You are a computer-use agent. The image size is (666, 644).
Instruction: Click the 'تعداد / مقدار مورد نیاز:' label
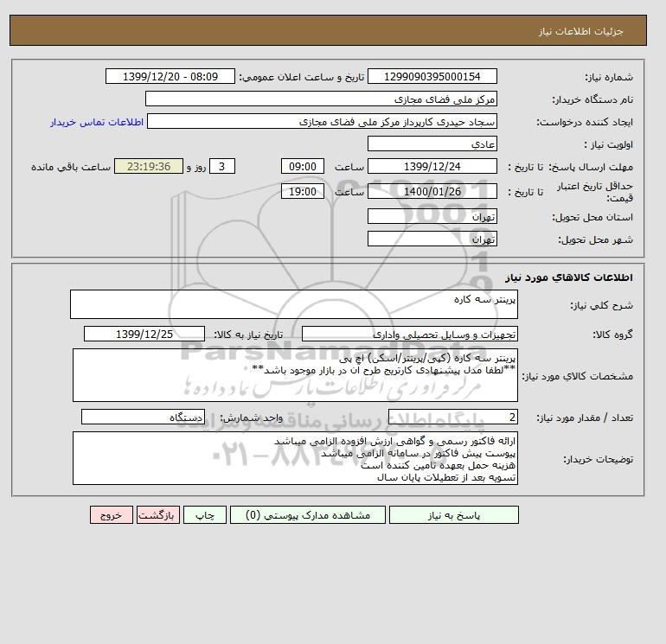pyautogui.click(x=585, y=418)
